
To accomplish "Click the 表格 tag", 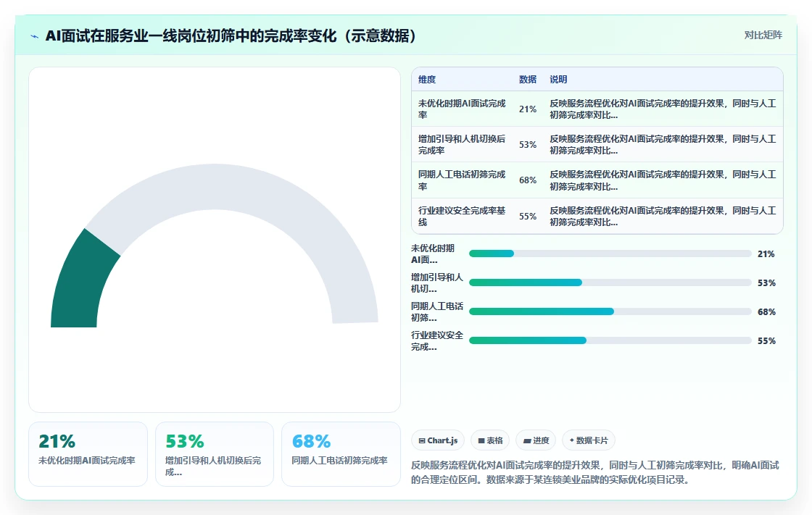I will [x=490, y=440].
